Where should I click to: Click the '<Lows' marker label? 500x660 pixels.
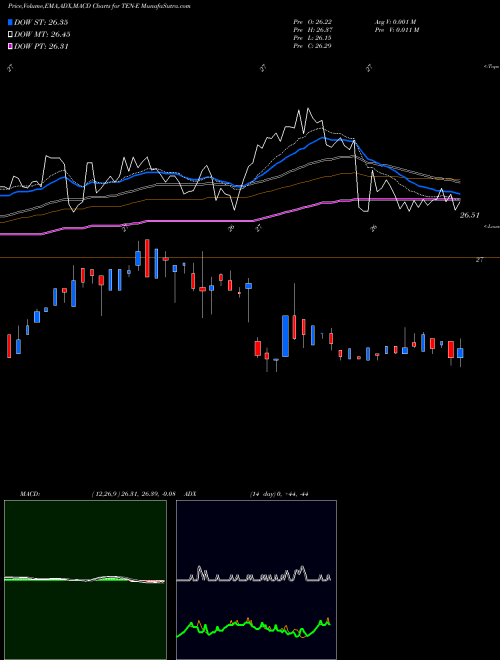pos(491,226)
